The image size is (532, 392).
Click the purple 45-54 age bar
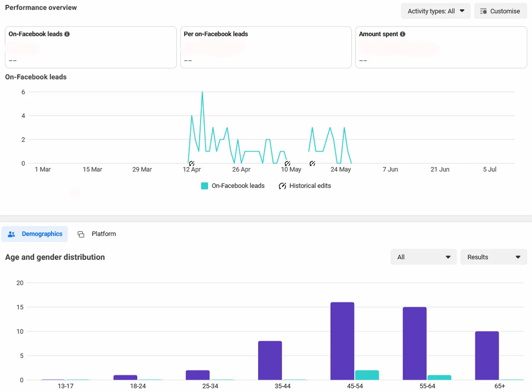342,341
